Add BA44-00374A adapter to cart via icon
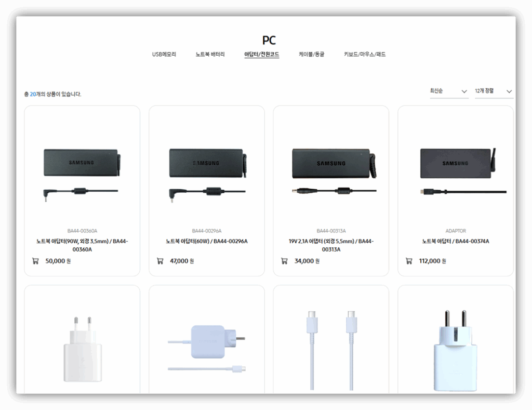 pyautogui.click(x=409, y=261)
